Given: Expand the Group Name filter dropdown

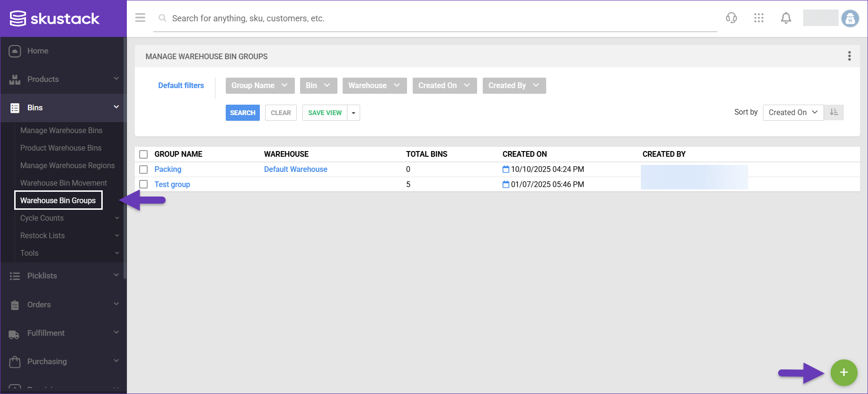Looking at the screenshot, I should (x=260, y=86).
